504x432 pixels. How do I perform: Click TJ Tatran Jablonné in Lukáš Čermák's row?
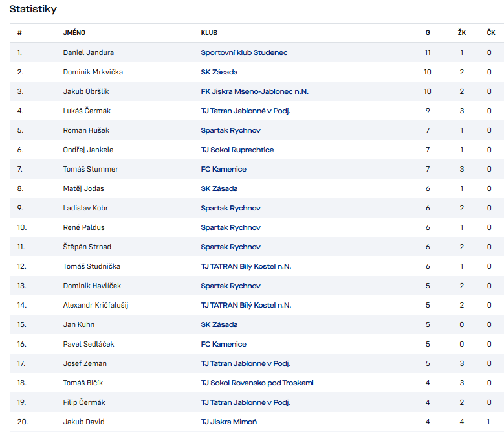pyautogui.click(x=245, y=111)
